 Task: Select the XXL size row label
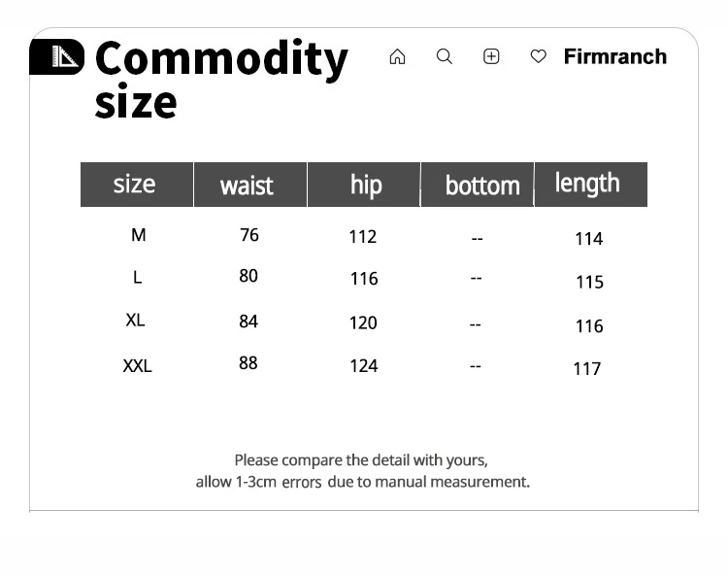137,366
